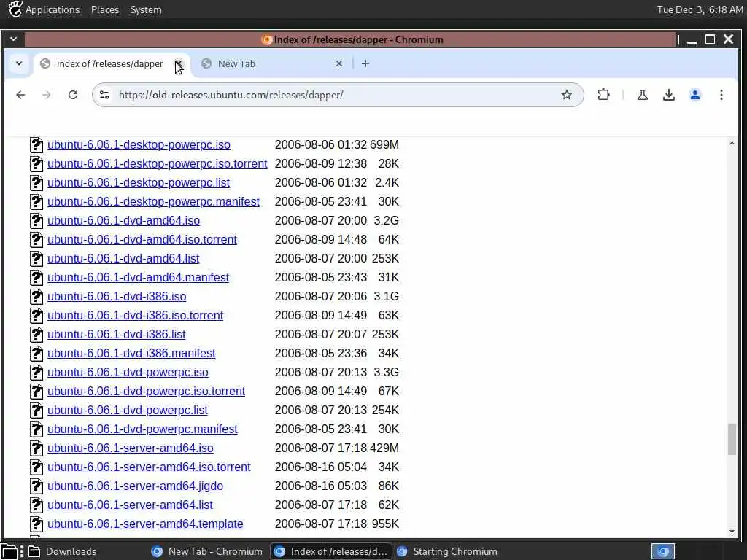This screenshot has width=747, height=560.
Task: Open the profile avatar icon
Action: click(694, 95)
